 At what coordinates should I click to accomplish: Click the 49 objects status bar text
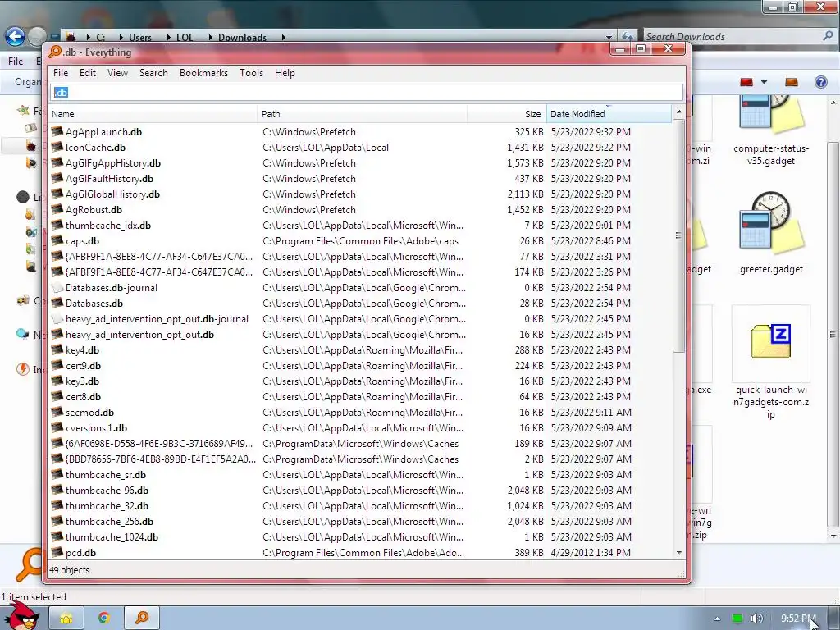pyautogui.click(x=70, y=570)
